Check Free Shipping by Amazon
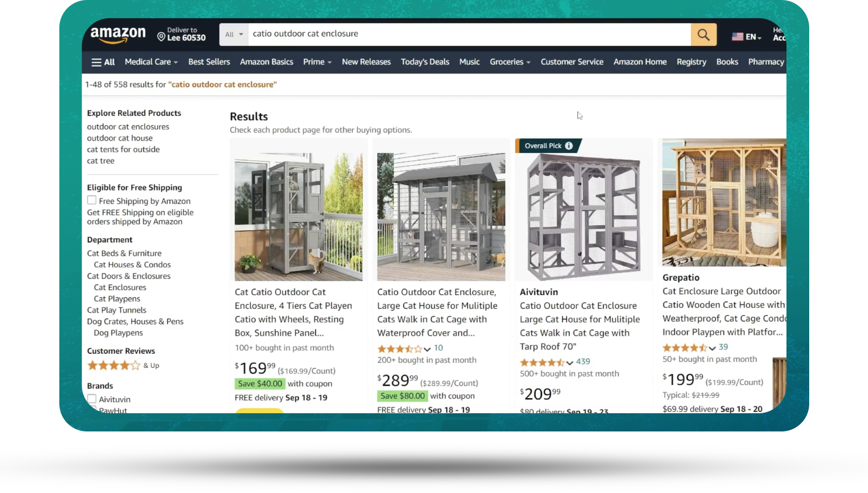The image size is (868, 493). coord(92,200)
